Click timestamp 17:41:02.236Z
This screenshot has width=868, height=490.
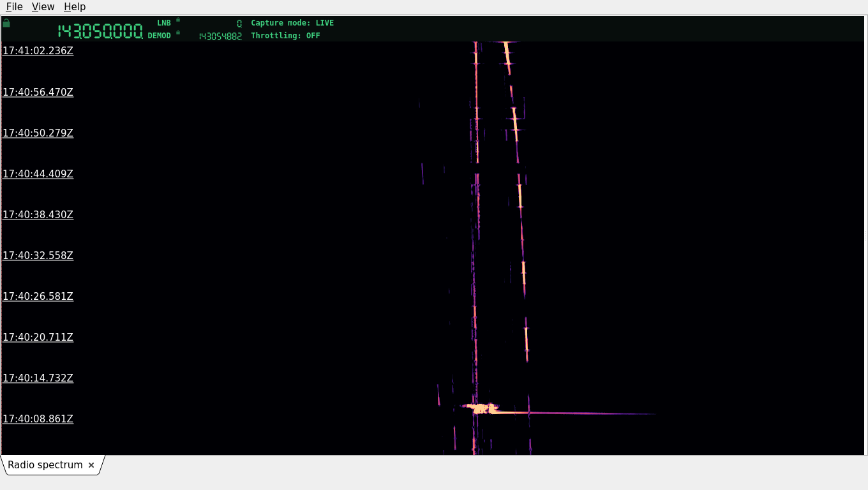point(38,51)
